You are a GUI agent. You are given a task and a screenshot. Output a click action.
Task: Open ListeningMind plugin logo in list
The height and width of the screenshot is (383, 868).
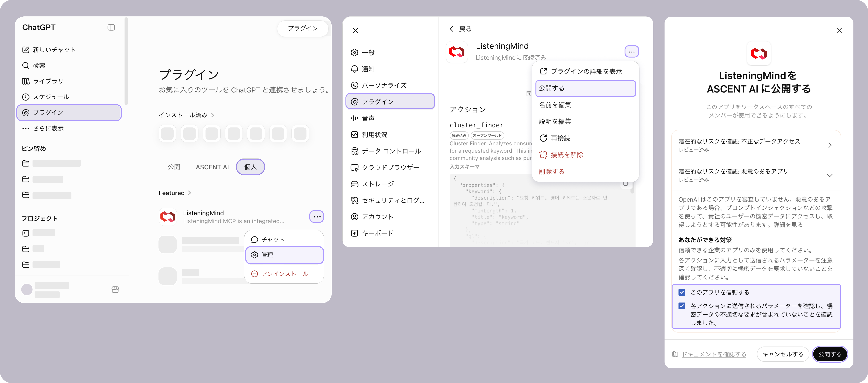(x=168, y=217)
